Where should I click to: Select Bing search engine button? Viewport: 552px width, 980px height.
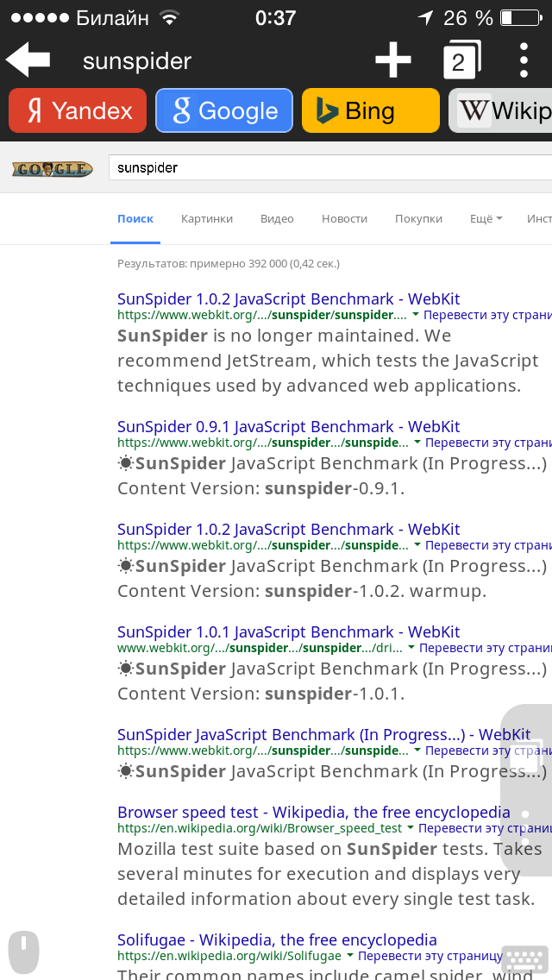[x=371, y=110]
